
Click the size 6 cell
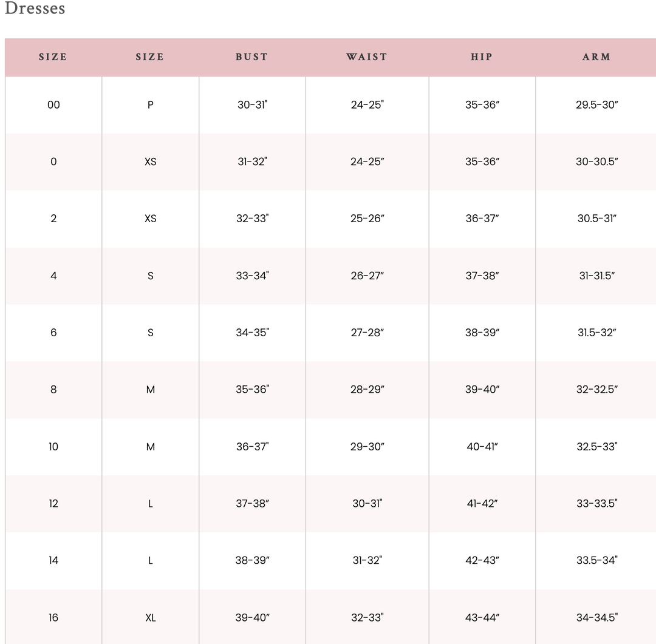click(x=53, y=333)
